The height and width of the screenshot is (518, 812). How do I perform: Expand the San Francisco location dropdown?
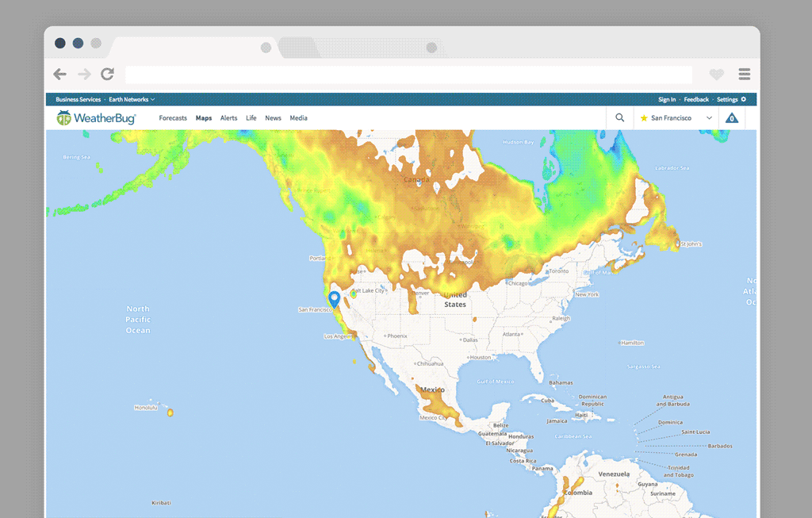tap(709, 118)
